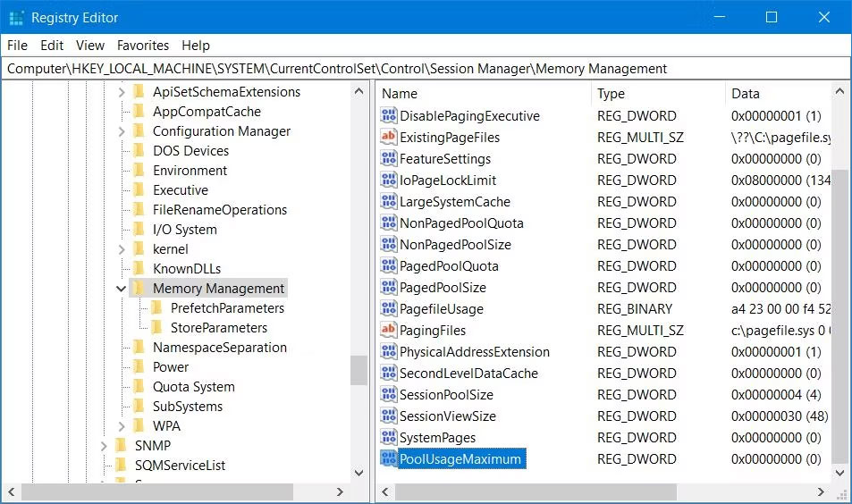Screen dimensions: 852x504
Task: Expand the ApiSetSchemaExtensions key
Action: point(121,92)
